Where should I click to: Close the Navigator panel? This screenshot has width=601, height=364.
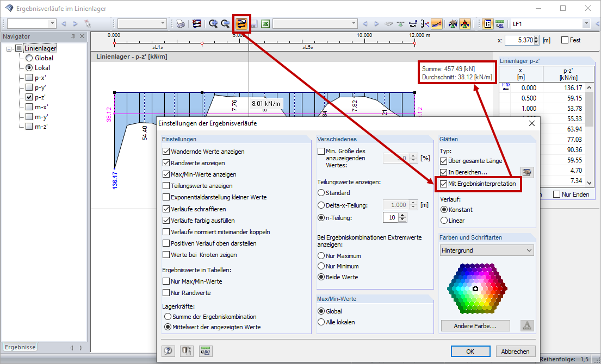point(82,36)
